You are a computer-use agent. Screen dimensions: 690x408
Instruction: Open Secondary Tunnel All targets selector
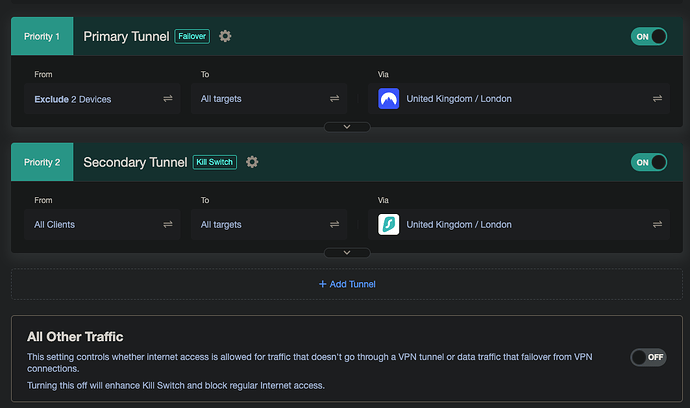[x=268, y=225]
